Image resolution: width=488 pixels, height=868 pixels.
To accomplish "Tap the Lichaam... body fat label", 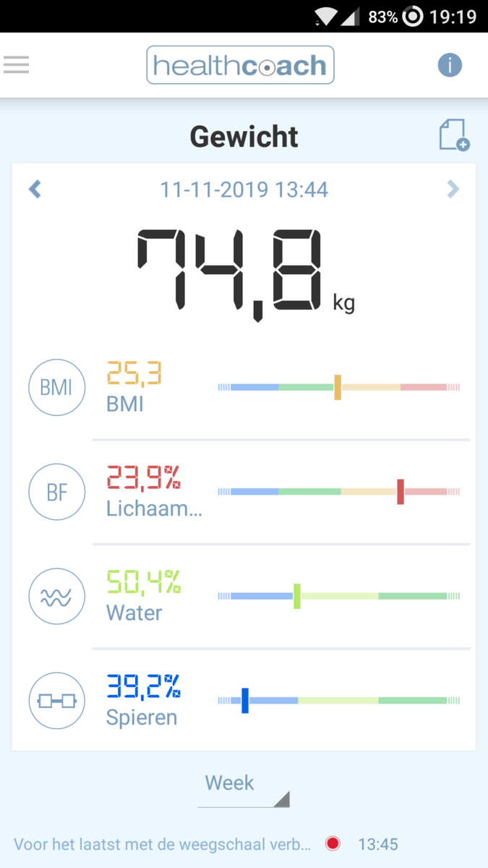I will [153, 509].
